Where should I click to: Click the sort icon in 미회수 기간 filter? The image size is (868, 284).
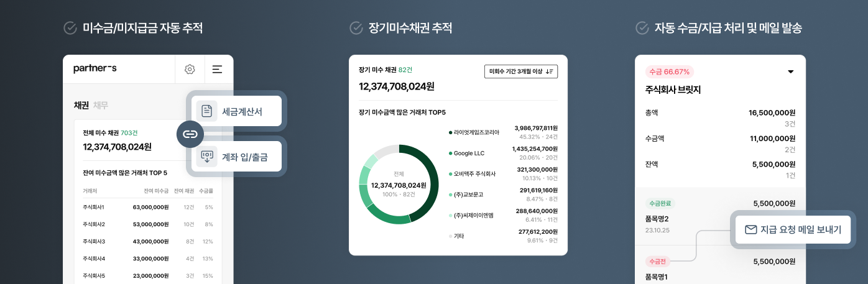[549, 71]
